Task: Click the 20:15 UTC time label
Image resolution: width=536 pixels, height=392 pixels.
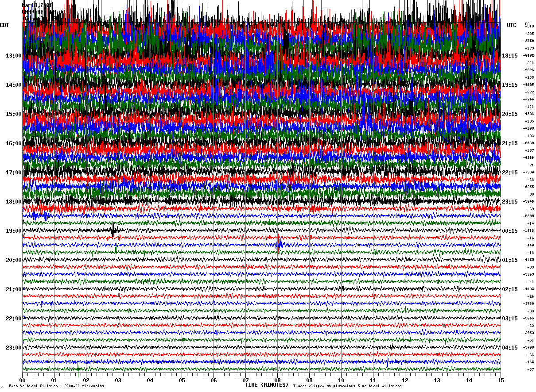Action: 510,114
